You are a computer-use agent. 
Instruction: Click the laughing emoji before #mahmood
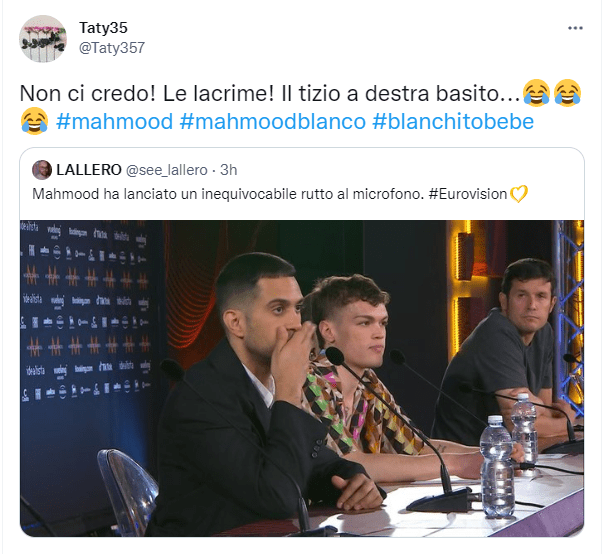[35, 121]
